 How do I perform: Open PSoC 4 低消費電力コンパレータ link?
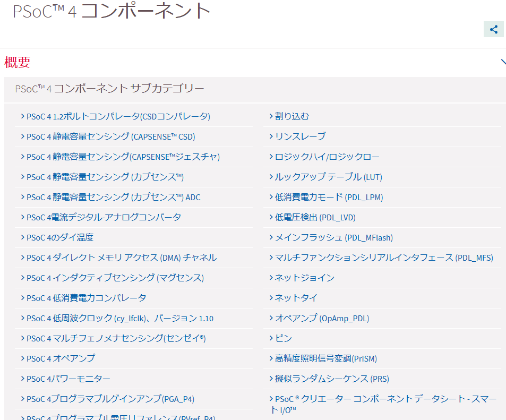pos(86,298)
